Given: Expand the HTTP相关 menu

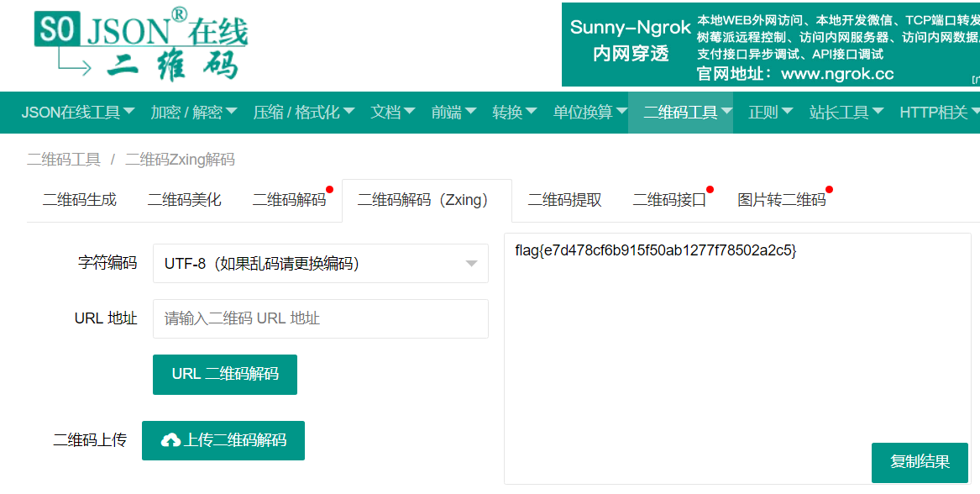Looking at the screenshot, I should click(940, 113).
